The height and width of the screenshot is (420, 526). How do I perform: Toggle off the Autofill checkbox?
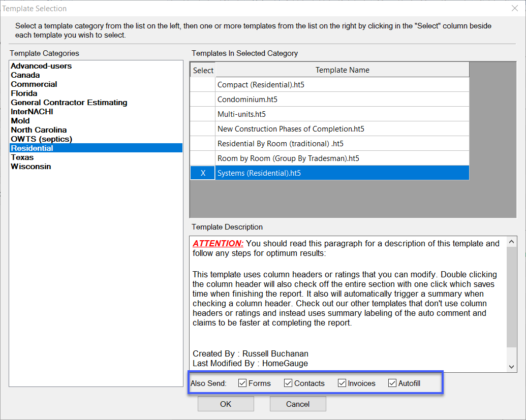(392, 383)
